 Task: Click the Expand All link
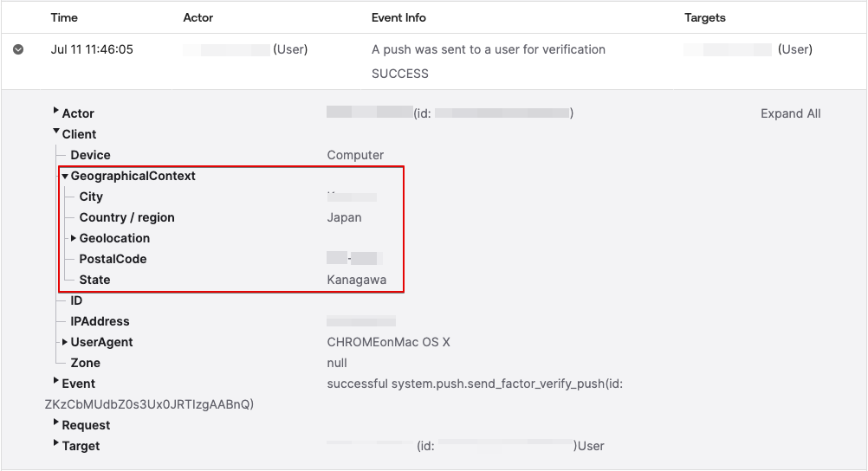790,113
